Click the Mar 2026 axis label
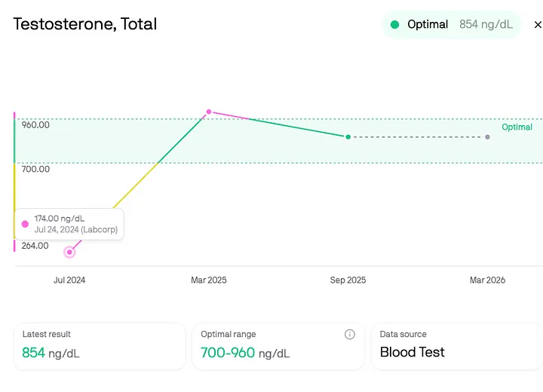Screen dimensions: 543x392 coord(487,280)
